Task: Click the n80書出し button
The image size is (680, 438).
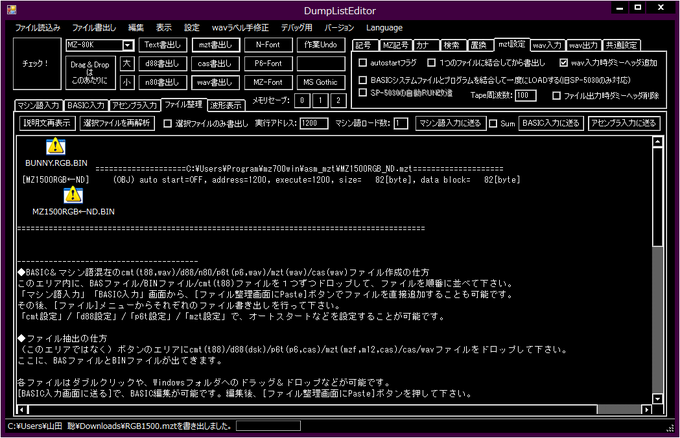Action: coord(163,82)
